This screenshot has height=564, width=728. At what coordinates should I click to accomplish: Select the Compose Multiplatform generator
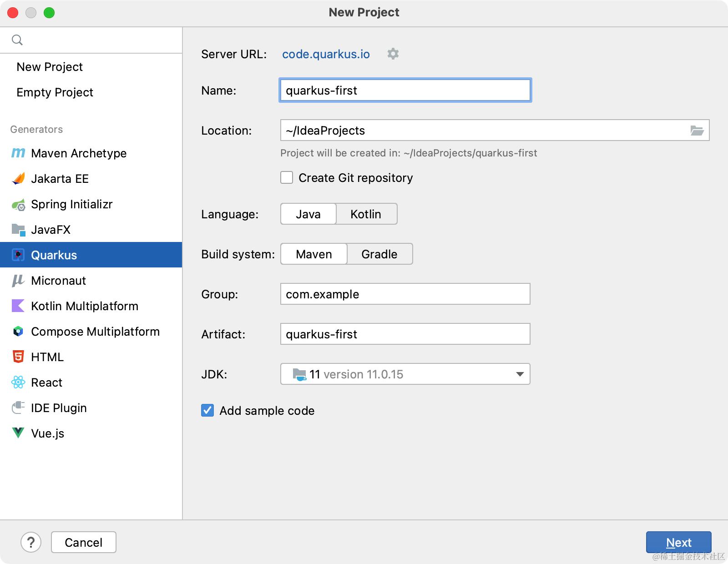coord(95,332)
